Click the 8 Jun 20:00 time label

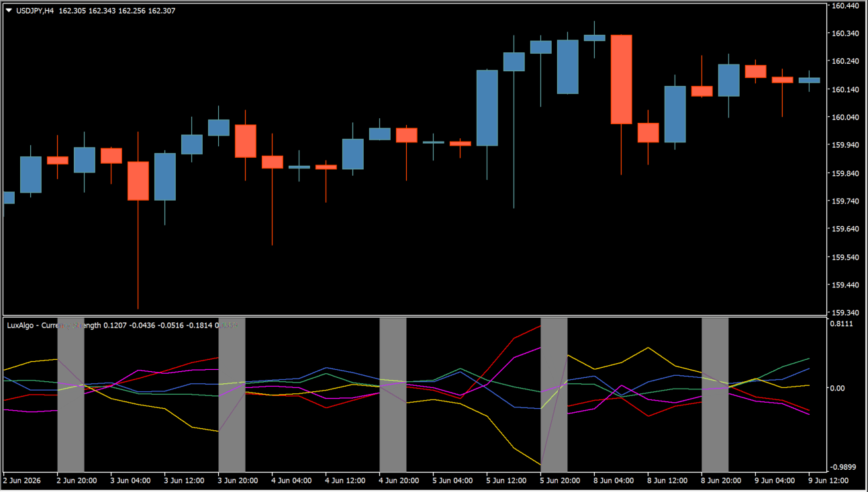[721, 481]
